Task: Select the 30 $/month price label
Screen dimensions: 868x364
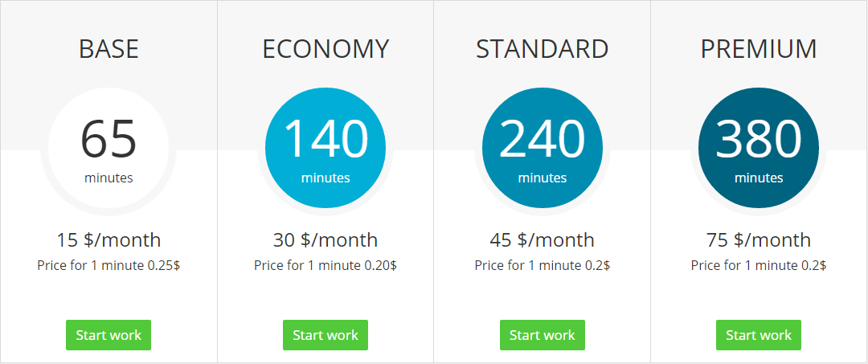Action: 325,239
